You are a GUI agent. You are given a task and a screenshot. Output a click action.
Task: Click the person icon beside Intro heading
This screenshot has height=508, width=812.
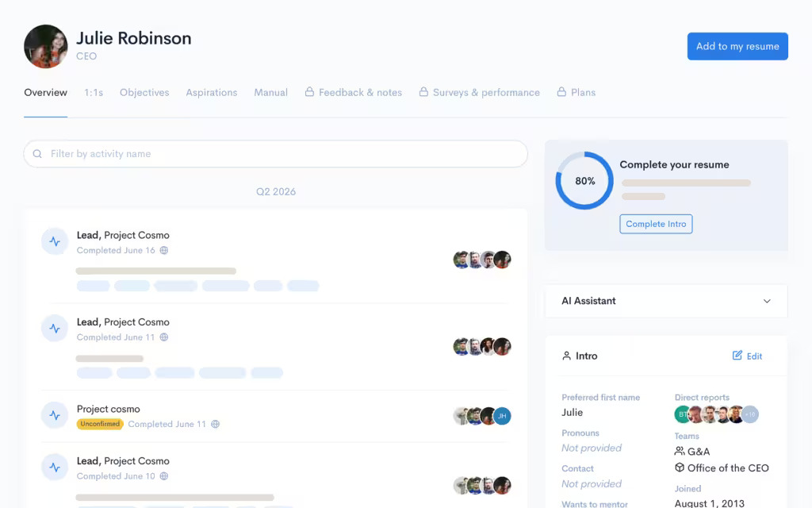pyautogui.click(x=566, y=356)
